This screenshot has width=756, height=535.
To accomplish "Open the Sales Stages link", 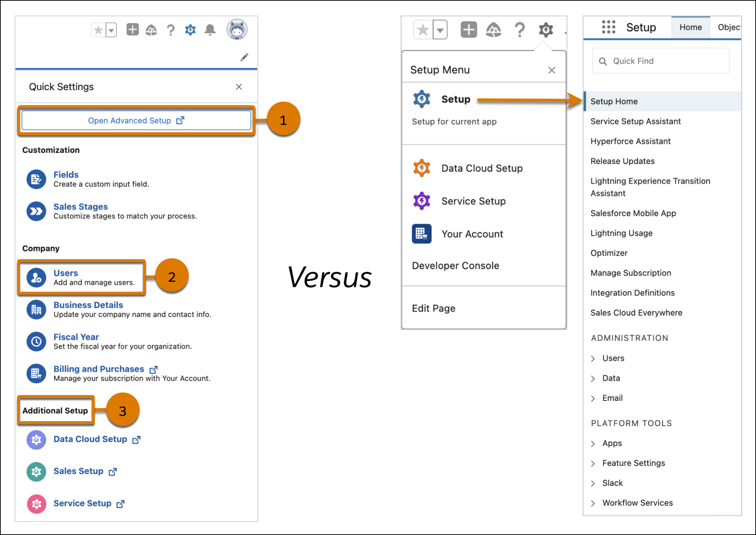I will [x=80, y=207].
